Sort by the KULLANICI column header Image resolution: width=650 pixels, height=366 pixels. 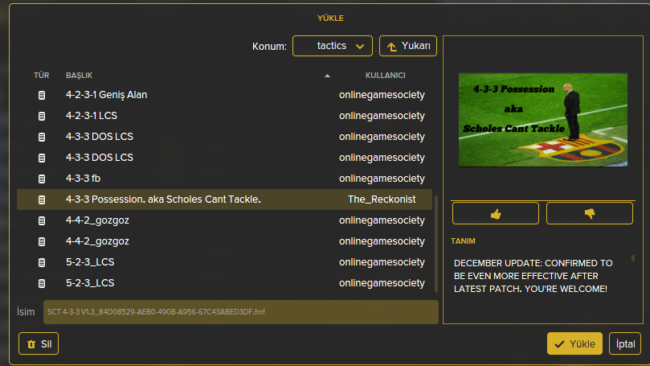pos(385,75)
